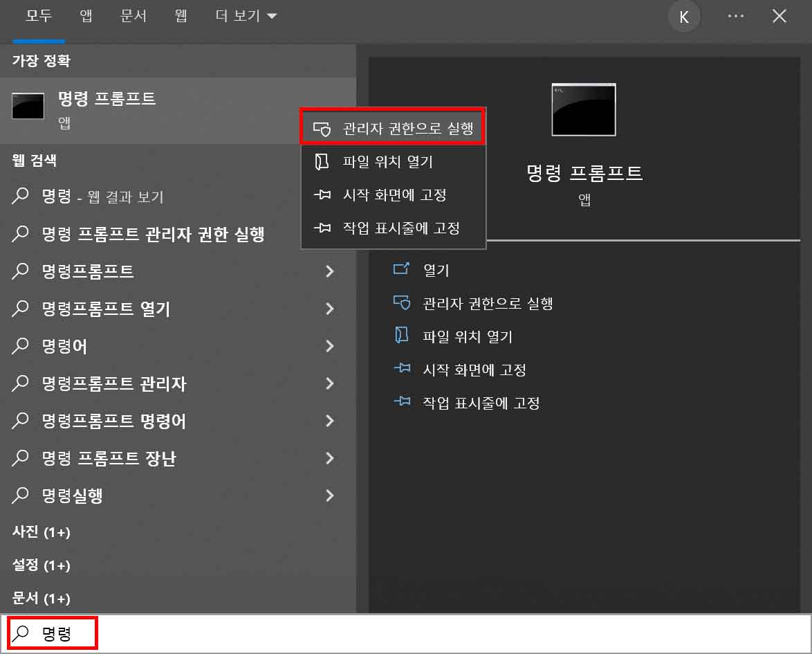Expand the 명령어 suggestion chevron
The height and width of the screenshot is (654, 812).
click(331, 346)
